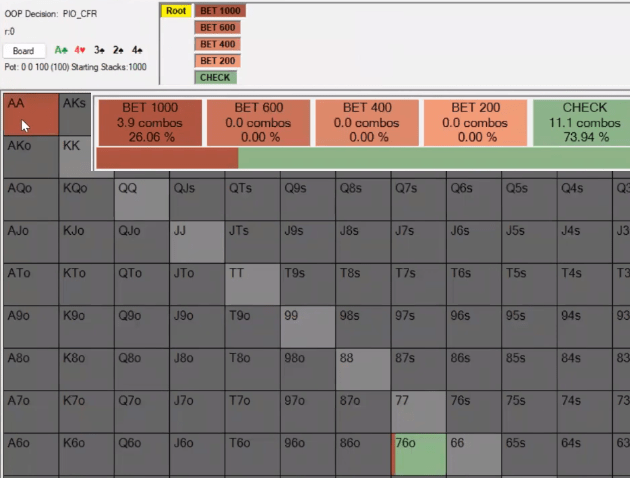Select the 76s hand cell

click(x=474, y=412)
